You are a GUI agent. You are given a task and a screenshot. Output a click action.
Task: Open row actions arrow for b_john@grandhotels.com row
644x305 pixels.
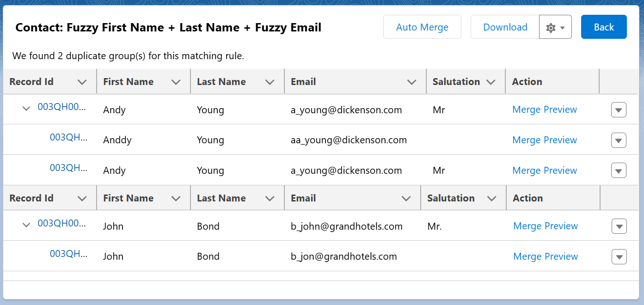619,226
